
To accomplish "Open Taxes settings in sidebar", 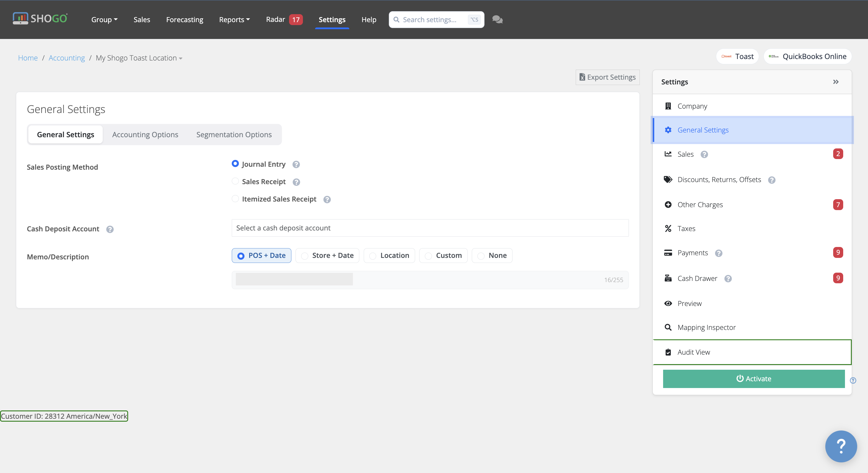I will pyautogui.click(x=752, y=229).
